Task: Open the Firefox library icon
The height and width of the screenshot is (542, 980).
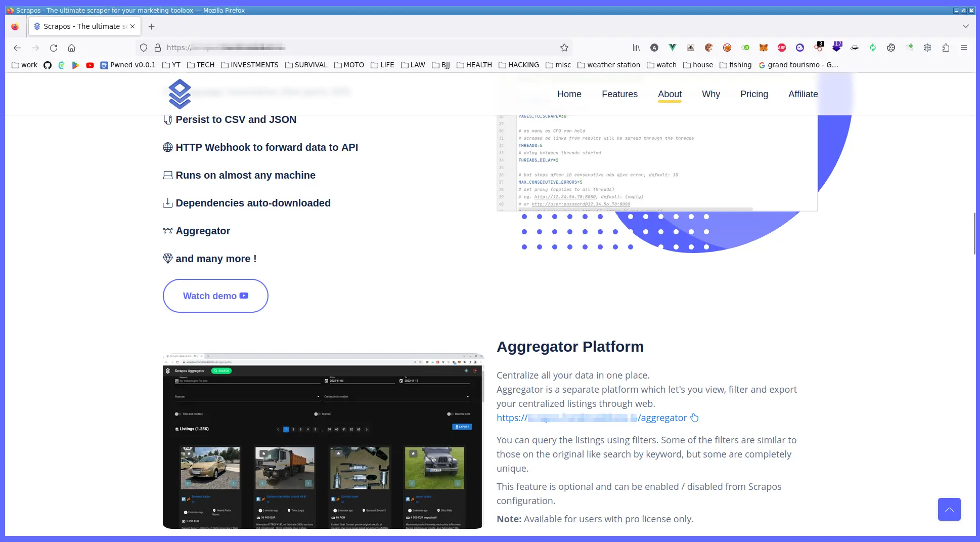Action: click(636, 48)
